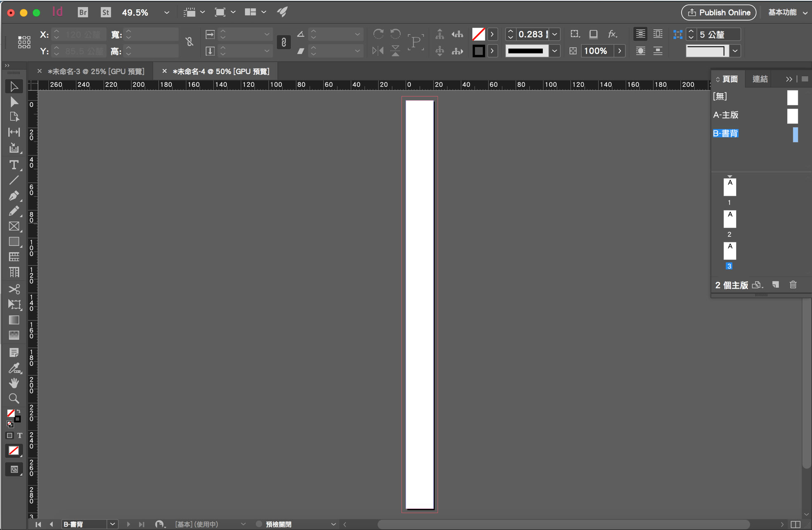Toggle formatting affects text button
812x530 pixels.
pyautogui.click(x=19, y=435)
